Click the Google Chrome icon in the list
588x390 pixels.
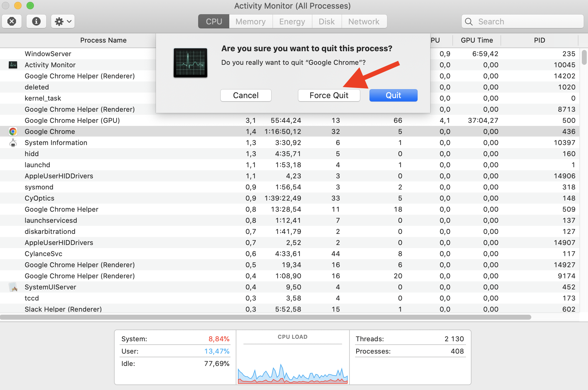pos(13,131)
